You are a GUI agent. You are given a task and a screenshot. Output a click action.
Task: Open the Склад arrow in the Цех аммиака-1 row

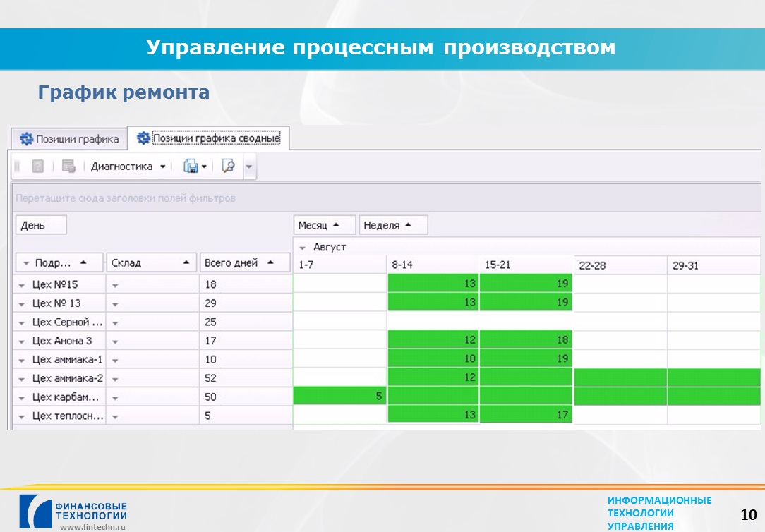point(115,361)
